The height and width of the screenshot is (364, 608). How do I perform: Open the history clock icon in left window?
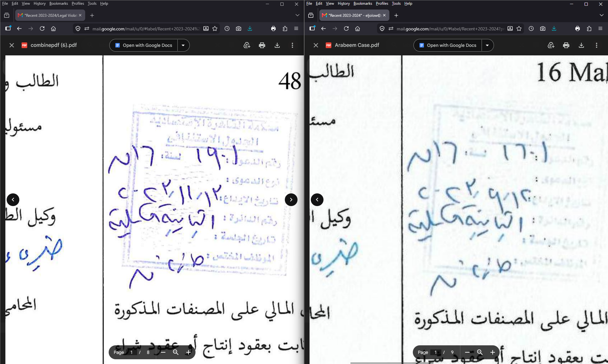[227, 28]
